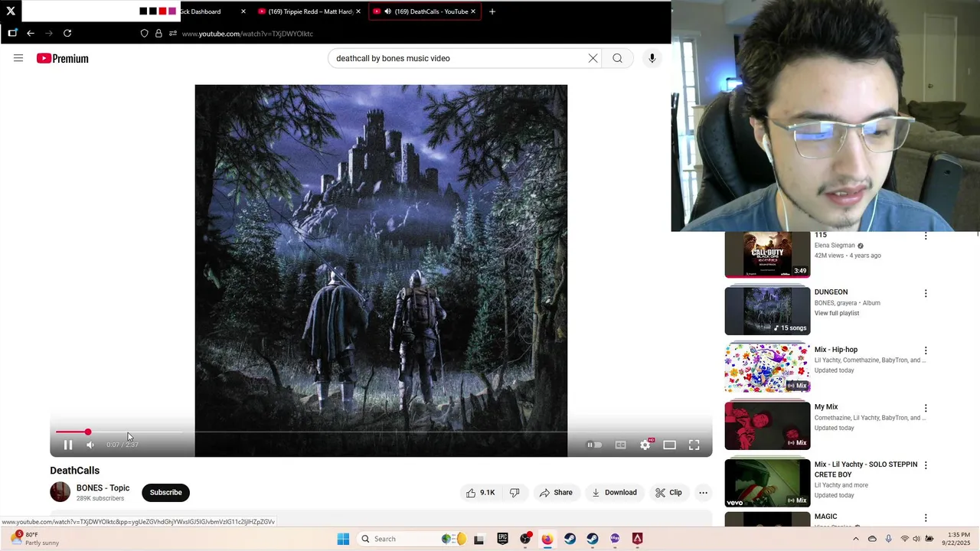Open My Mix playlist title

(826, 407)
